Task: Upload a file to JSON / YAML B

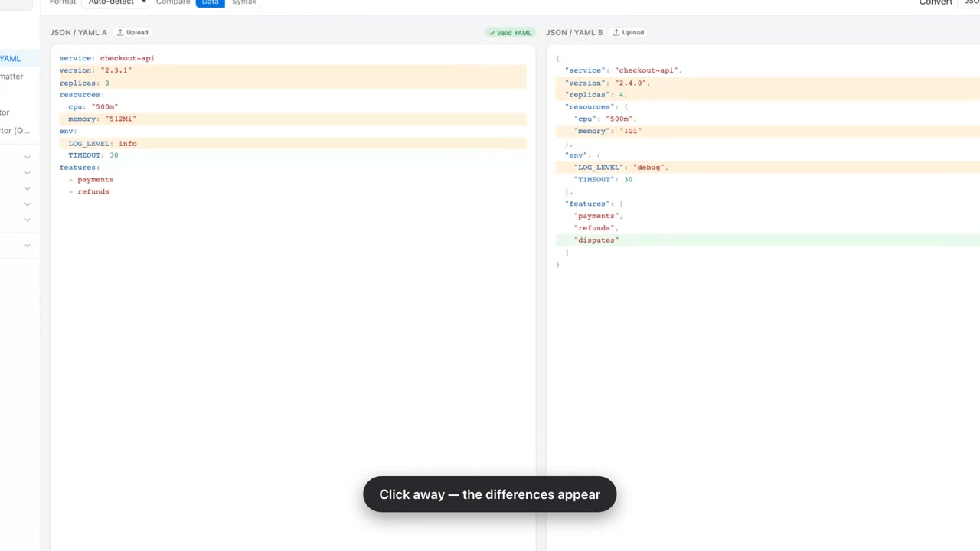Action: tap(628, 32)
